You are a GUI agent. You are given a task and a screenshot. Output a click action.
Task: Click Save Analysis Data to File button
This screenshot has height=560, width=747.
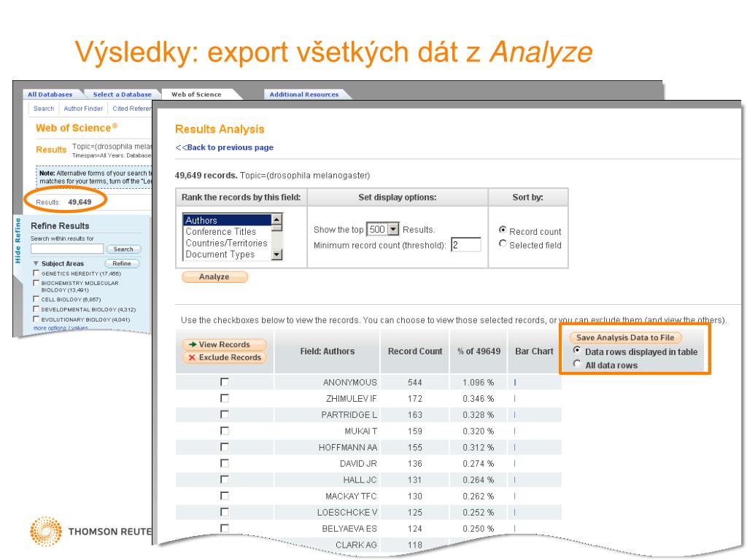(625, 338)
